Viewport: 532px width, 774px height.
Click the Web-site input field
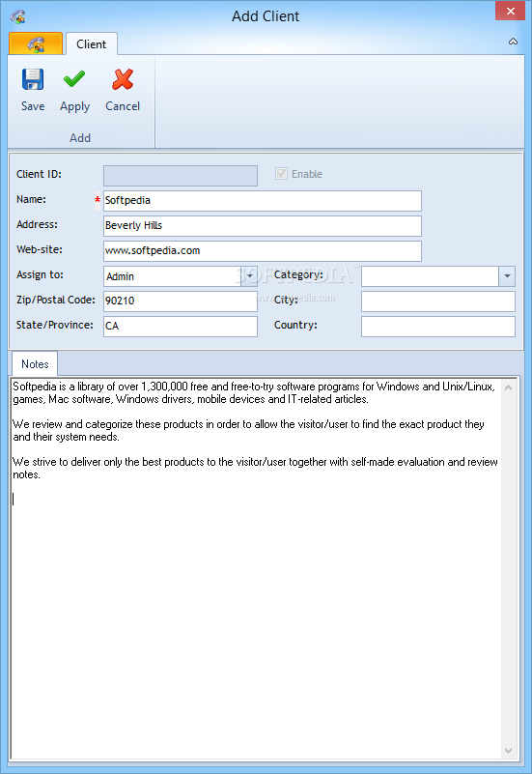pos(263,251)
